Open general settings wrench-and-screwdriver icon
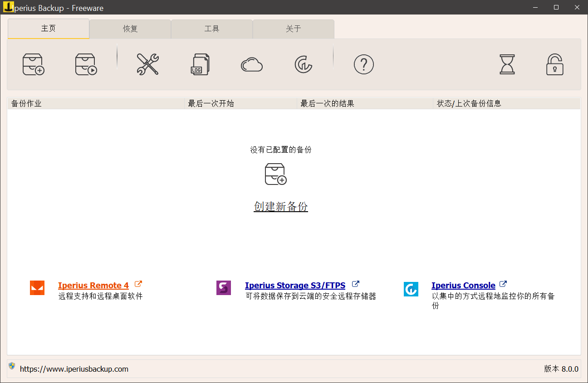588x383 pixels. tap(147, 64)
